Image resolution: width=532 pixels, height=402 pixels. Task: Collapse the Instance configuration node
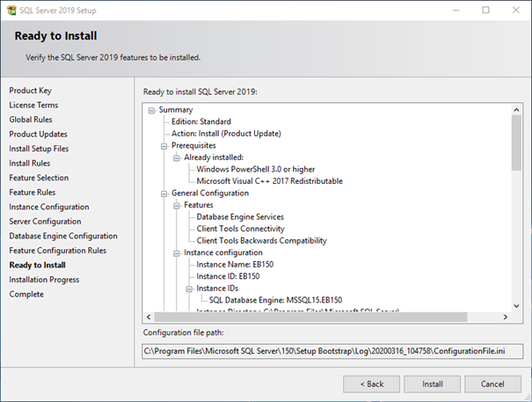177,253
